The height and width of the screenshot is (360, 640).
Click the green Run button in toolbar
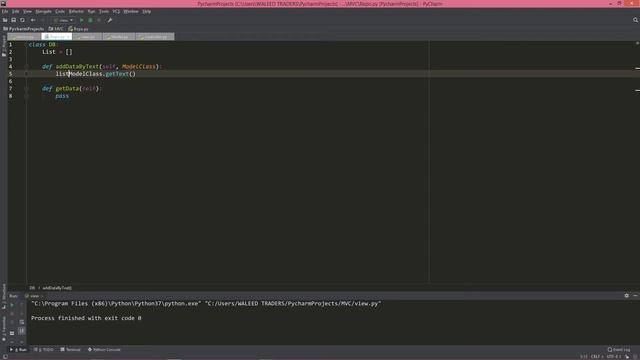(82, 20)
